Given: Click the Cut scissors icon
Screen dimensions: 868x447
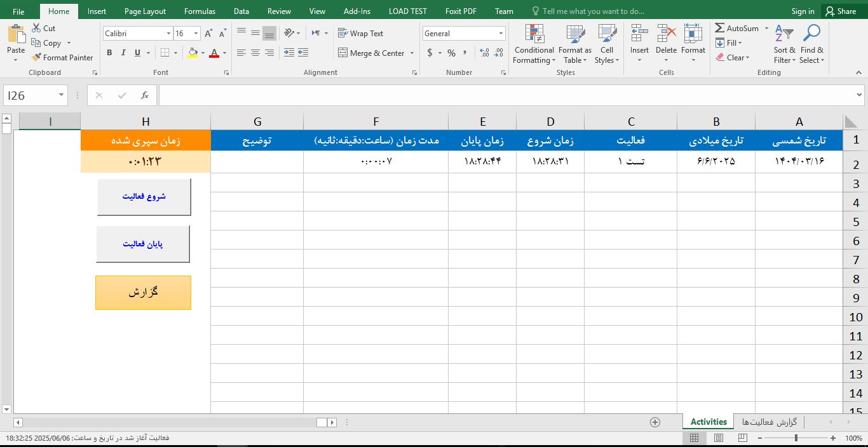Looking at the screenshot, I should coord(36,28).
